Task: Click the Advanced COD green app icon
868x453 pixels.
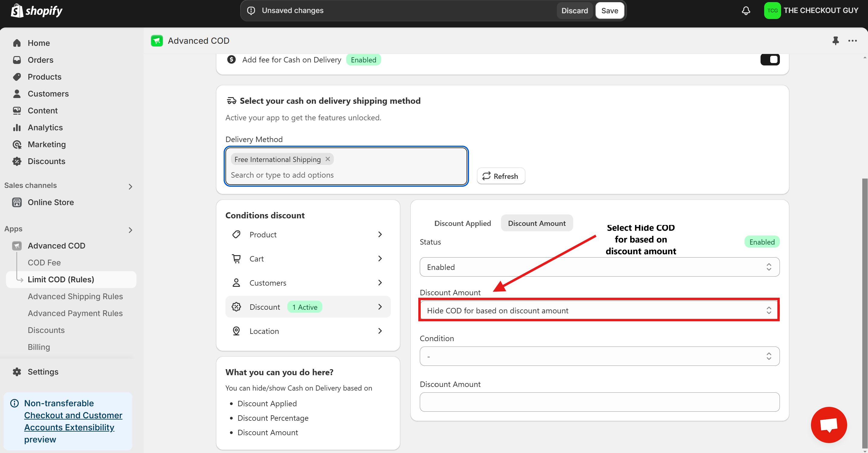Action: tap(157, 41)
